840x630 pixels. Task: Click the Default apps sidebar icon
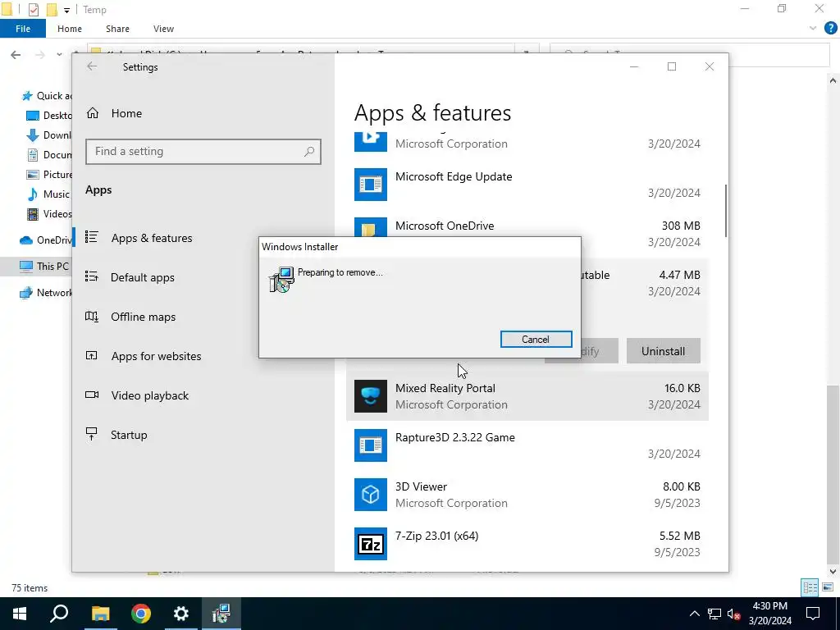click(x=92, y=276)
